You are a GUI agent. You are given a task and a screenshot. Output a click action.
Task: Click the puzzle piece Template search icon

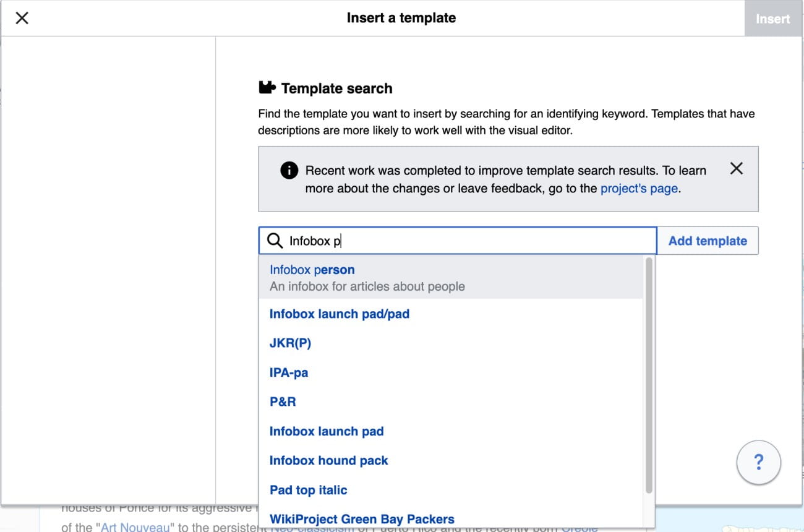[267, 88]
